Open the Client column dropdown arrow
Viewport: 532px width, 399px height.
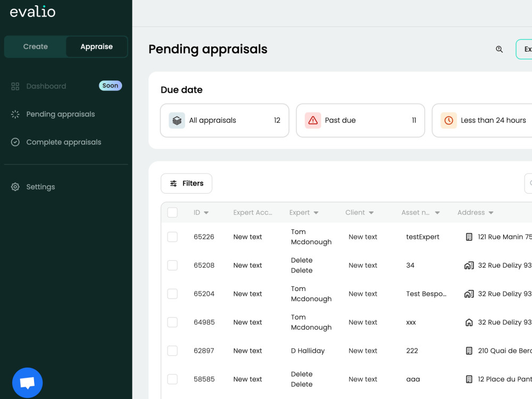click(x=371, y=213)
